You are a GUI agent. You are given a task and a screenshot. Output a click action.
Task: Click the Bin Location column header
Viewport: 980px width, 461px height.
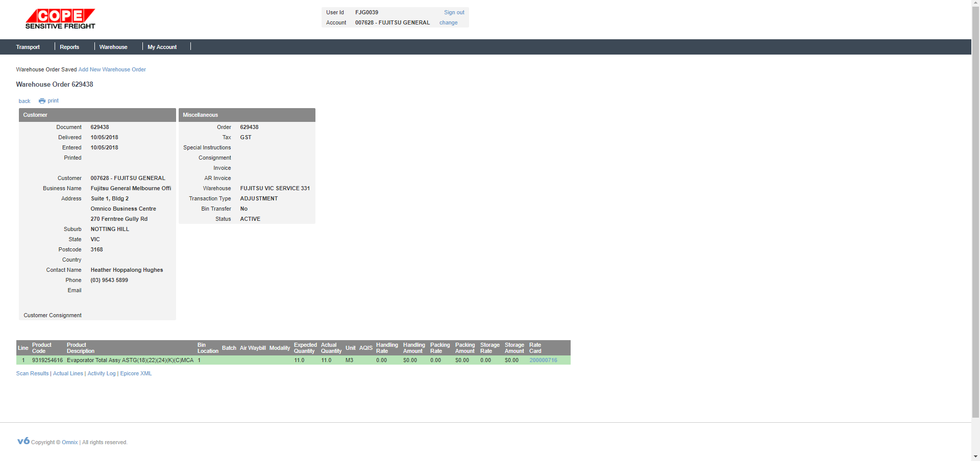coord(208,348)
